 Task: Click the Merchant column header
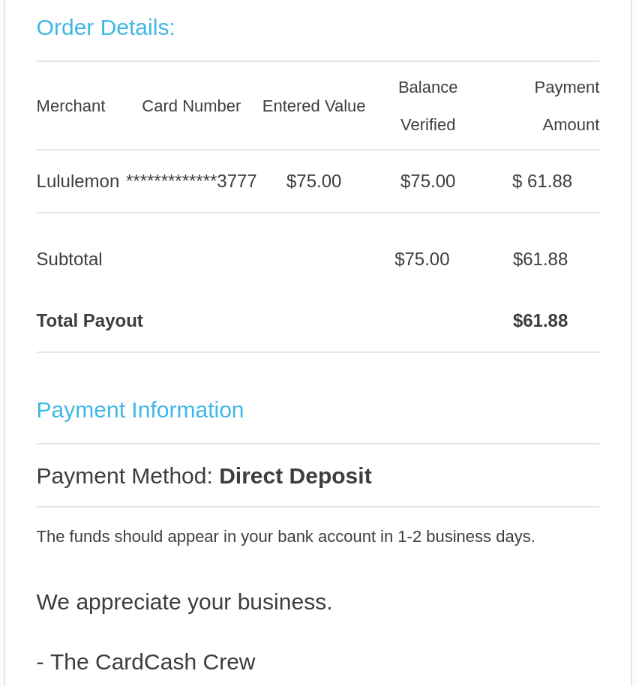(70, 106)
